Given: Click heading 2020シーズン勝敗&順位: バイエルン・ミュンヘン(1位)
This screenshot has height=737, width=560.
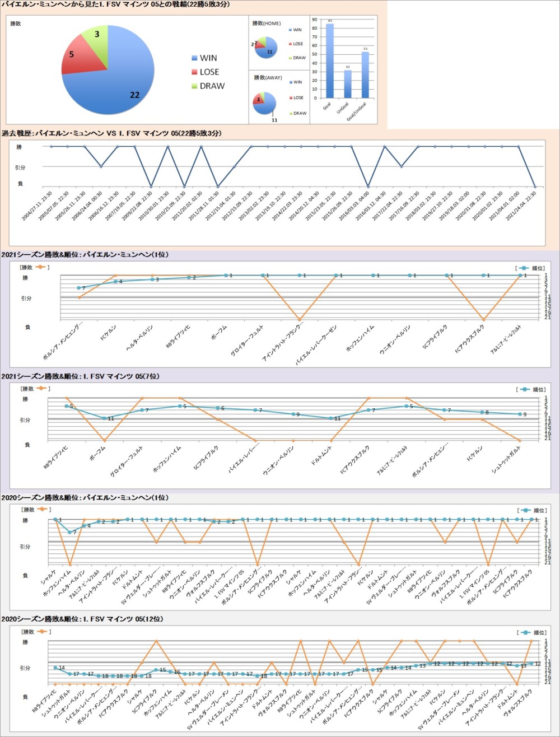Looking at the screenshot, I should coord(85,497).
